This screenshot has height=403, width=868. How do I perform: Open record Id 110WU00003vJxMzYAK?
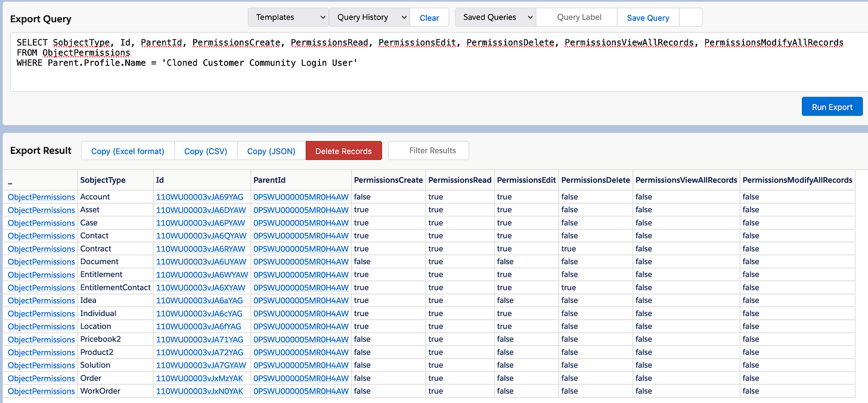point(200,378)
